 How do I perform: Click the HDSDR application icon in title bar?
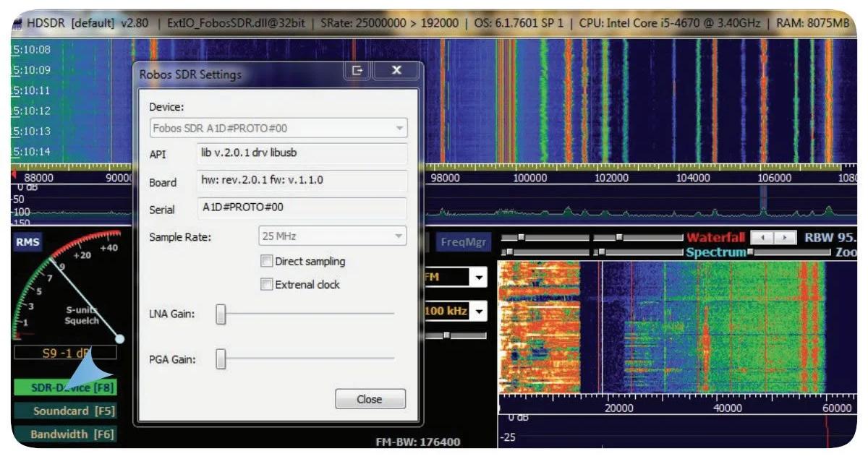point(17,23)
